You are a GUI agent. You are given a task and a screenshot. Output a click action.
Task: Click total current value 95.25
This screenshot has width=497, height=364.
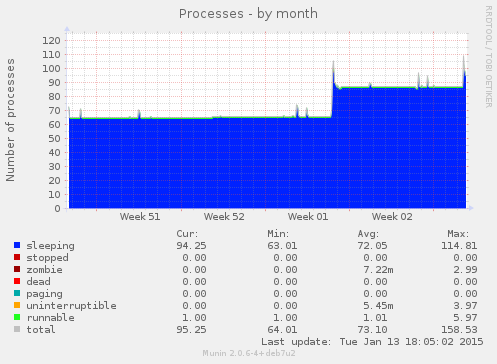click(191, 330)
